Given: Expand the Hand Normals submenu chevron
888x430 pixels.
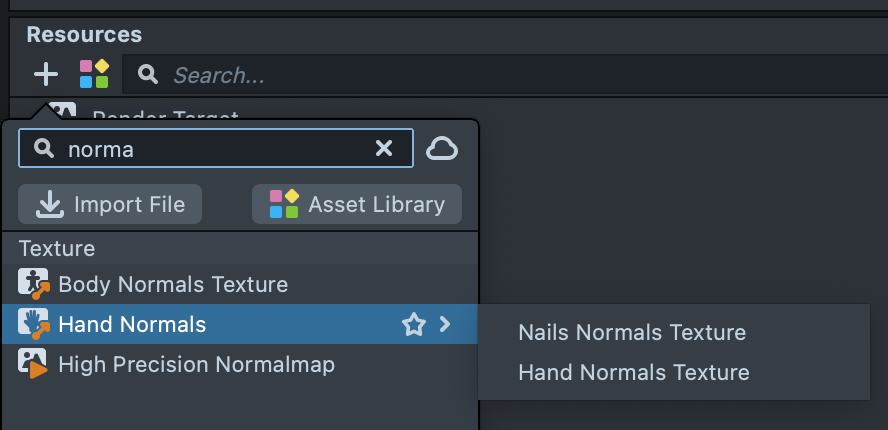Looking at the screenshot, I should (446, 324).
